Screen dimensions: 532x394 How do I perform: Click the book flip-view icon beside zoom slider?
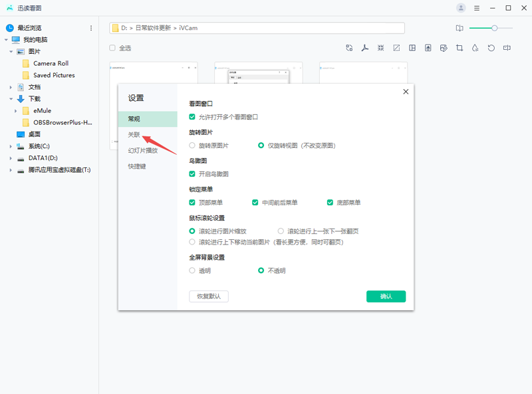pyautogui.click(x=459, y=28)
